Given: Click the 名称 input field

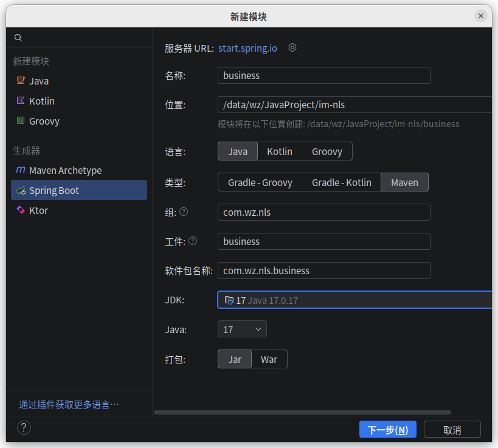Looking at the screenshot, I should click(x=324, y=75).
